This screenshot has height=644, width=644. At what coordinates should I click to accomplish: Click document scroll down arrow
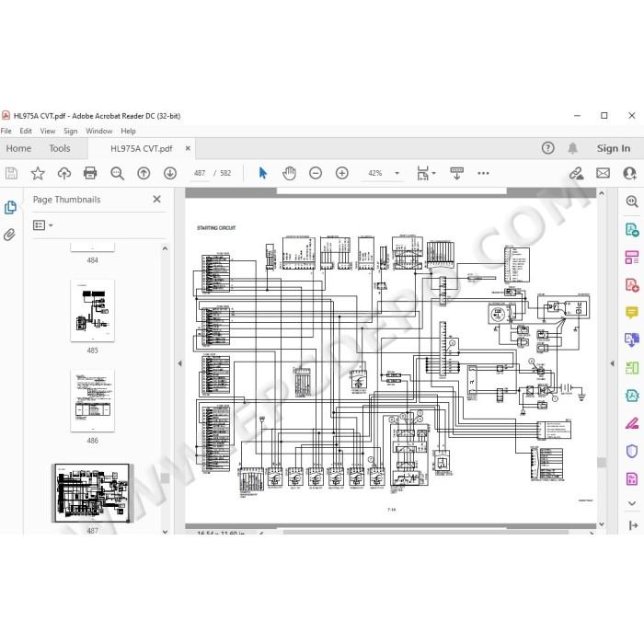[602, 524]
